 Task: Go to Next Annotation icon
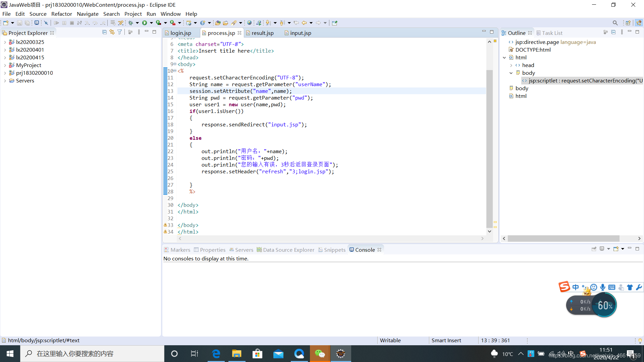tap(268, 23)
